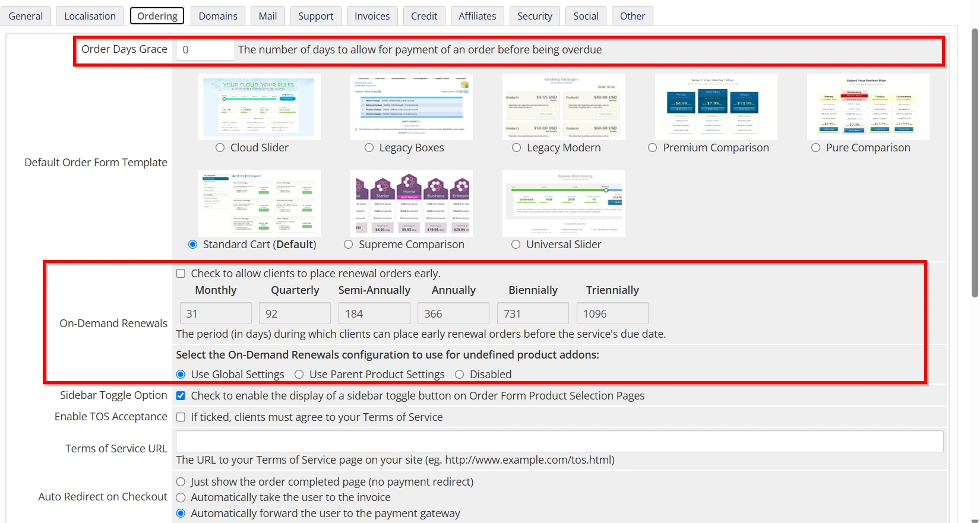The image size is (980, 523).
Task: Click the Semi-Annually renewal days field
Action: (374, 313)
